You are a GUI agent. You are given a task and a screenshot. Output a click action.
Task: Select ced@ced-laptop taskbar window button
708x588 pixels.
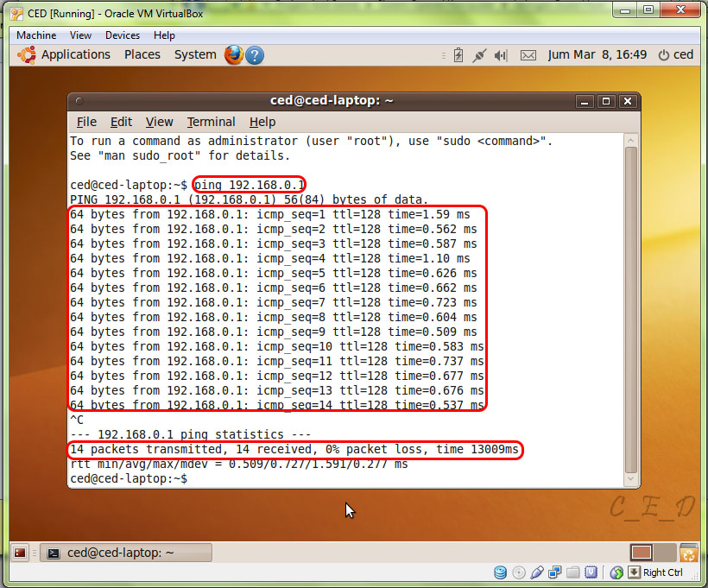click(x=126, y=553)
